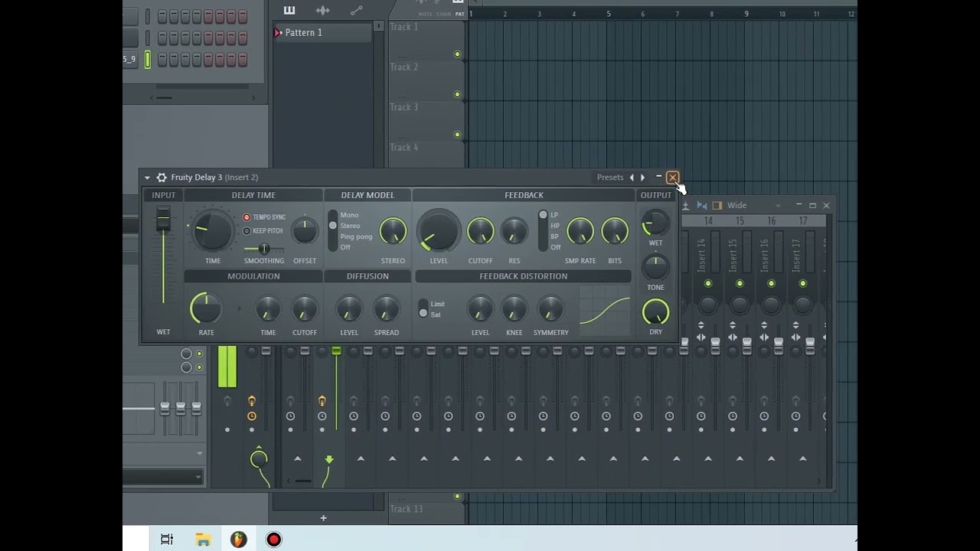Open the Fruity Delay 3 plugin options gear
This screenshot has height=551, width=980.
162,178
